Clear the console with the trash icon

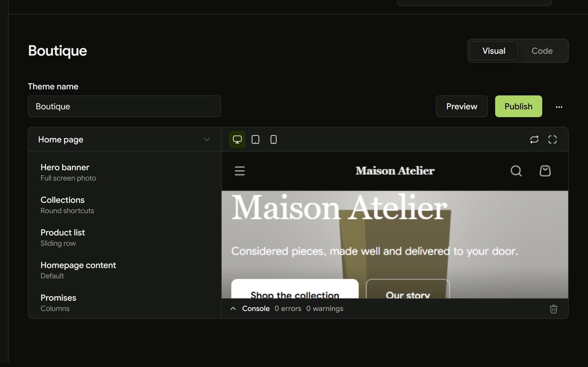point(553,309)
